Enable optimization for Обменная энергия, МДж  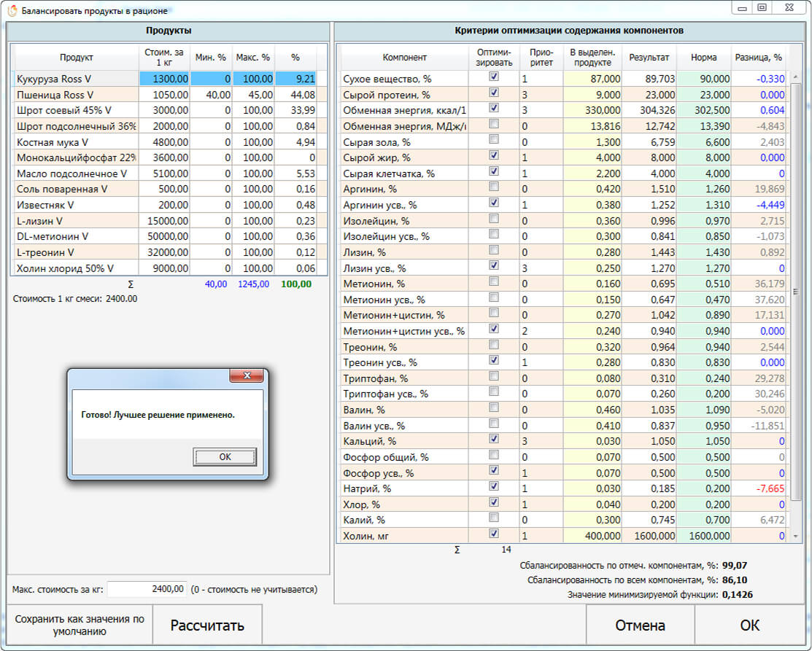[x=494, y=124]
